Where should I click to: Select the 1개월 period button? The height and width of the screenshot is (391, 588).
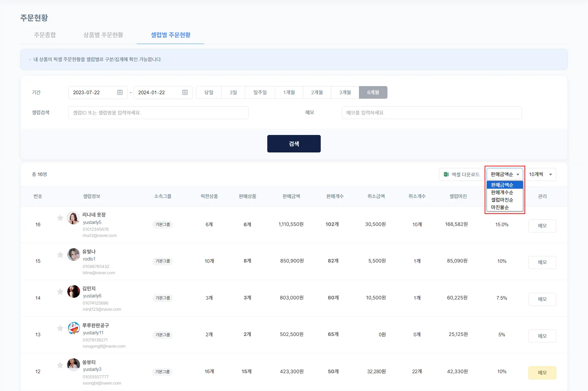pos(289,92)
